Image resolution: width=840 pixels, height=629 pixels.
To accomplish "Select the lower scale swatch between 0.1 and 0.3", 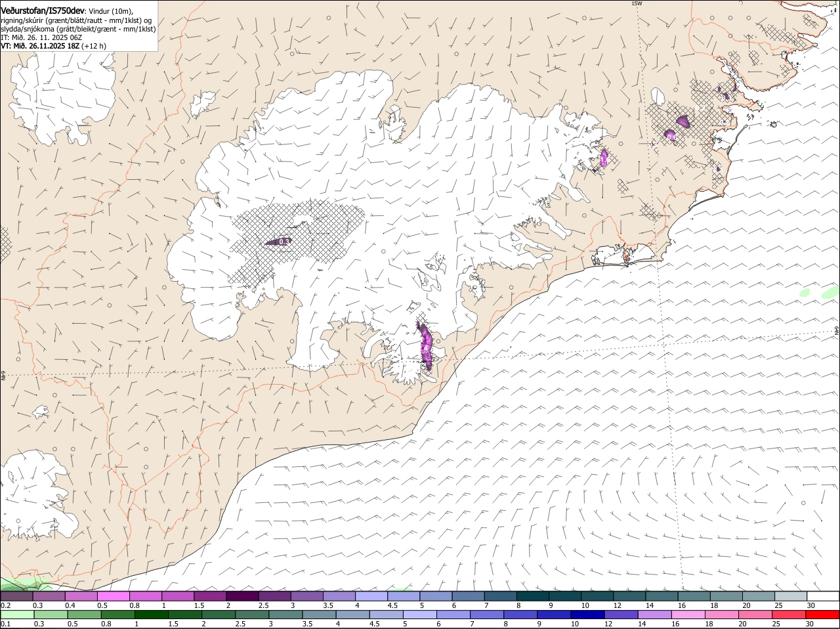I will tap(16, 615).
